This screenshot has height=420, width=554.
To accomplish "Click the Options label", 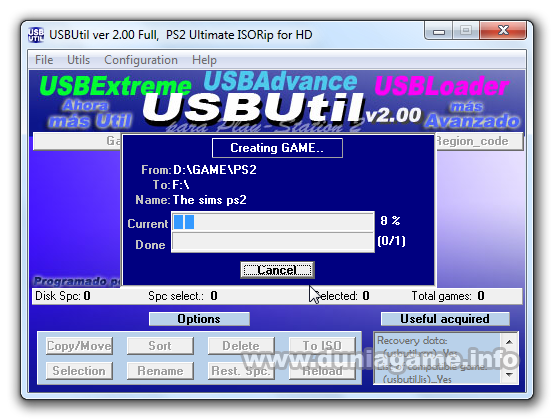I will click(199, 319).
